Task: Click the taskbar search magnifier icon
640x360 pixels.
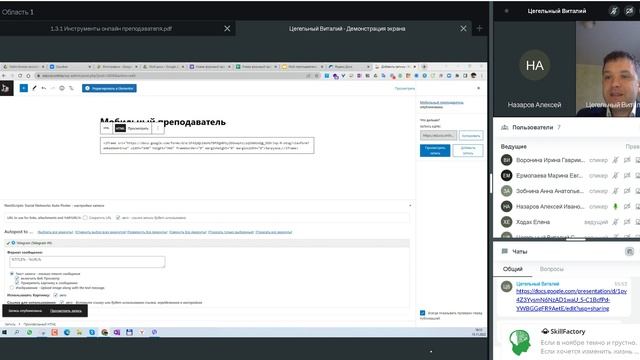Action: point(17,332)
